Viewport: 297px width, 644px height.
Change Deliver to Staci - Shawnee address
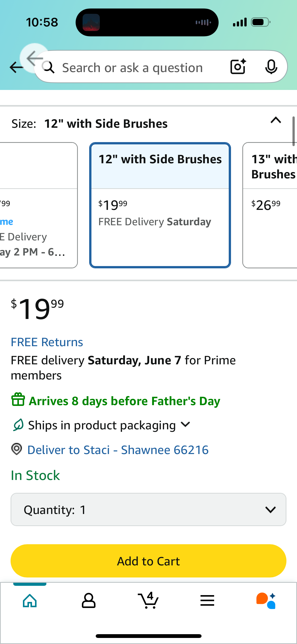[x=118, y=450]
